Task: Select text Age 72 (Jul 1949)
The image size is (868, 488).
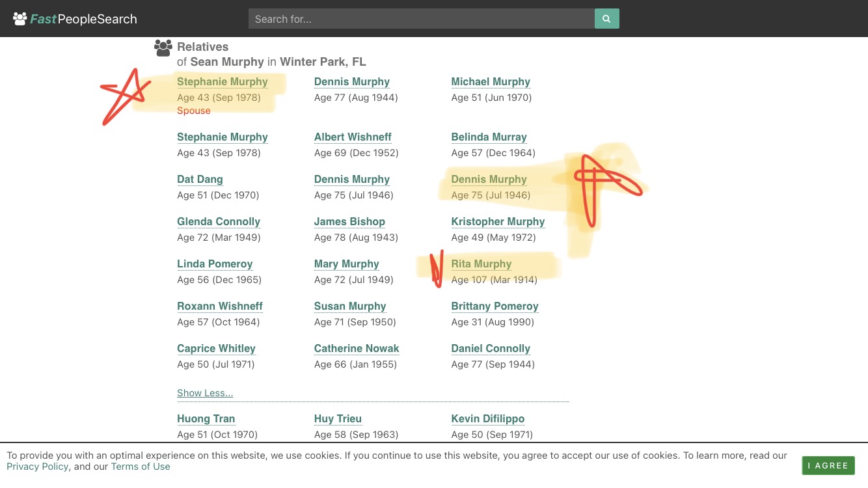Action: [354, 280]
